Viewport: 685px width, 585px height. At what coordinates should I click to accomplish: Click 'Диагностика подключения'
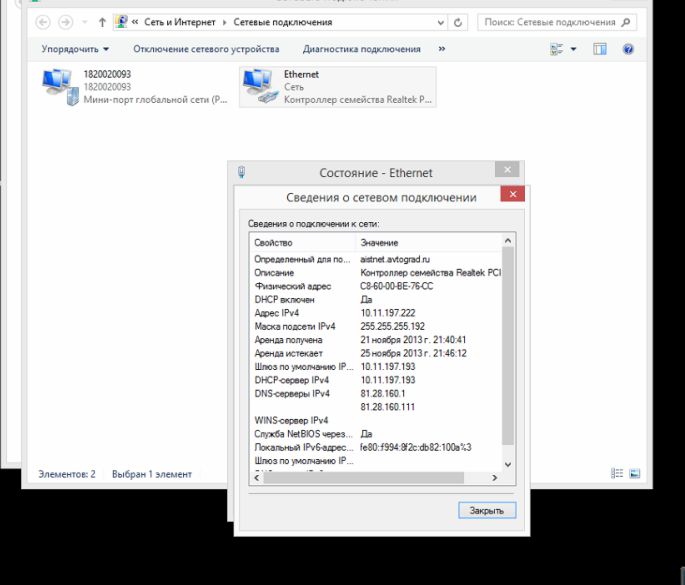pyautogui.click(x=362, y=49)
